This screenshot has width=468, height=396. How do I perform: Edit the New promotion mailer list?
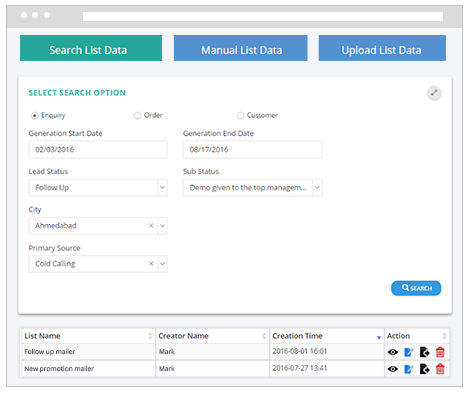408,369
